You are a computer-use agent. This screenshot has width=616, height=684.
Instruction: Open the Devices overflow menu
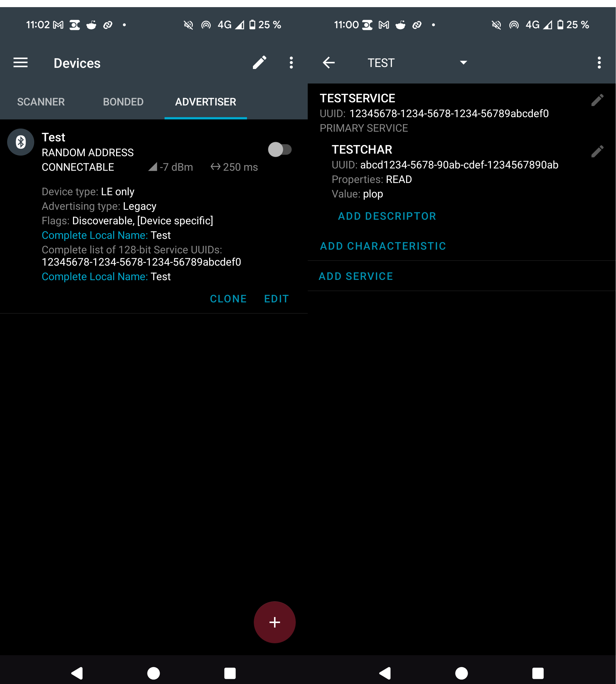click(x=291, y=63)
